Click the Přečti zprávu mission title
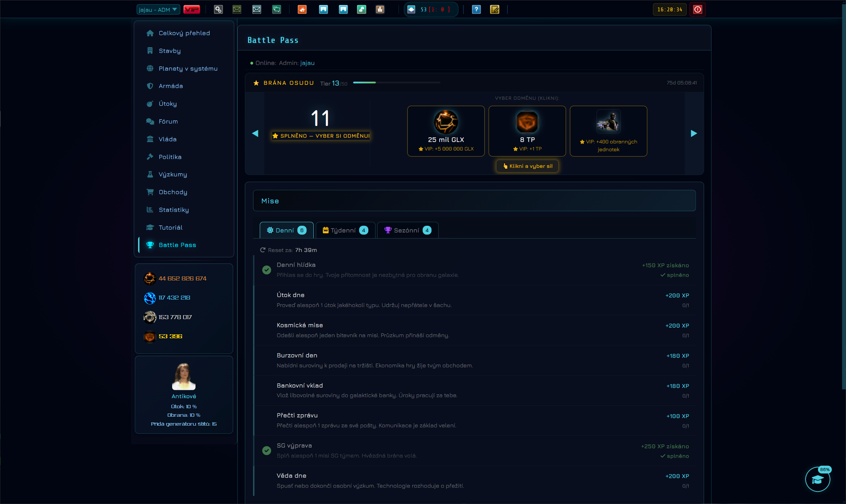The width and height of the screenshot is (846, 504). (297, 415)
